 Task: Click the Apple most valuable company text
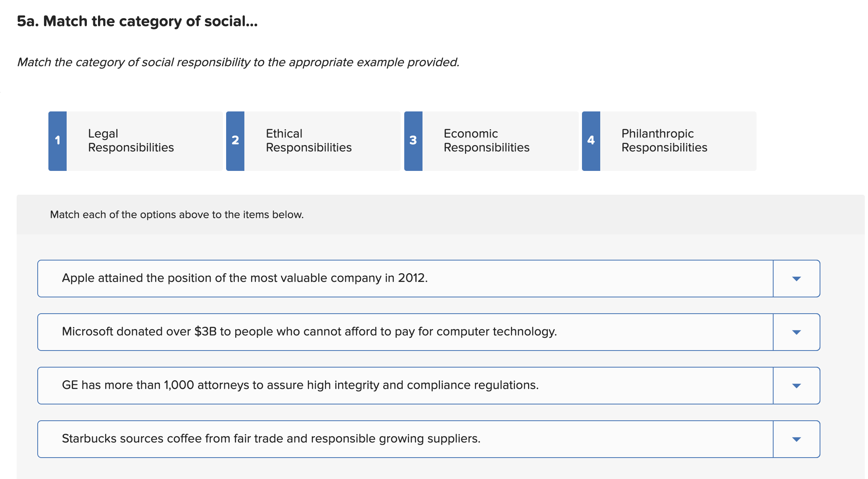click(x=245, y=278)
